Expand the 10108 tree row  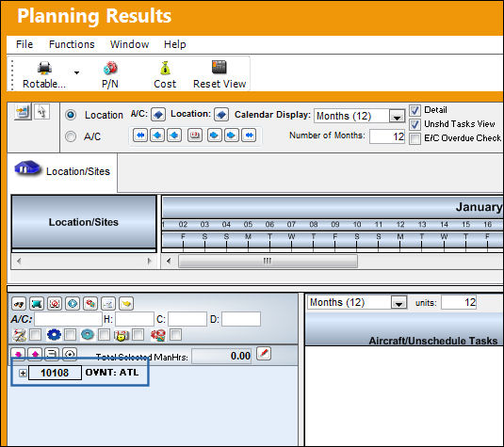coord(23,374)
